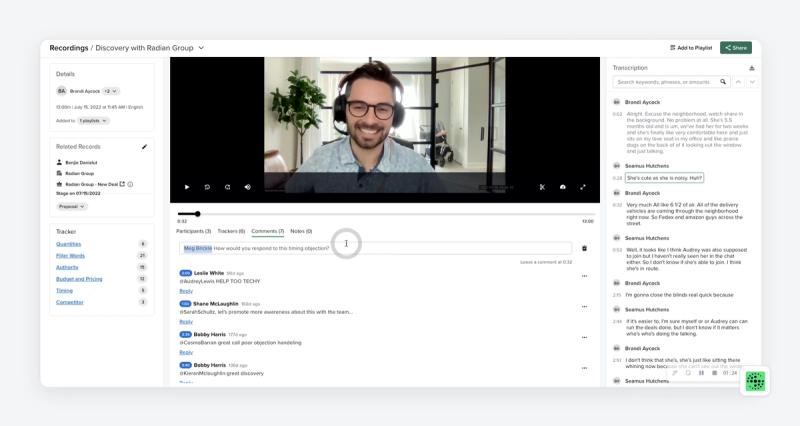The height and width of the screenshot is (426, 800).
Task: Reply to Leslie White's comment
Action: pos(186,291)
